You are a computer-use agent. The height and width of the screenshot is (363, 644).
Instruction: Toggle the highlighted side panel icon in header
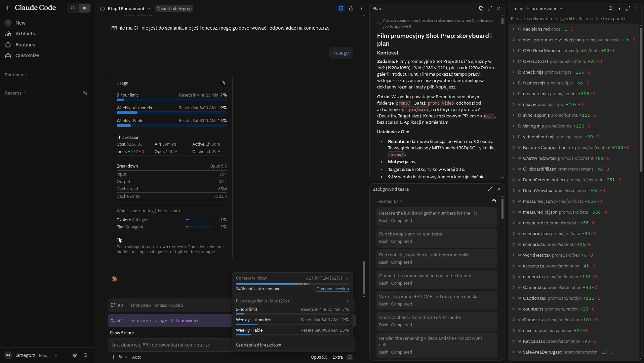tap(341, 8)
